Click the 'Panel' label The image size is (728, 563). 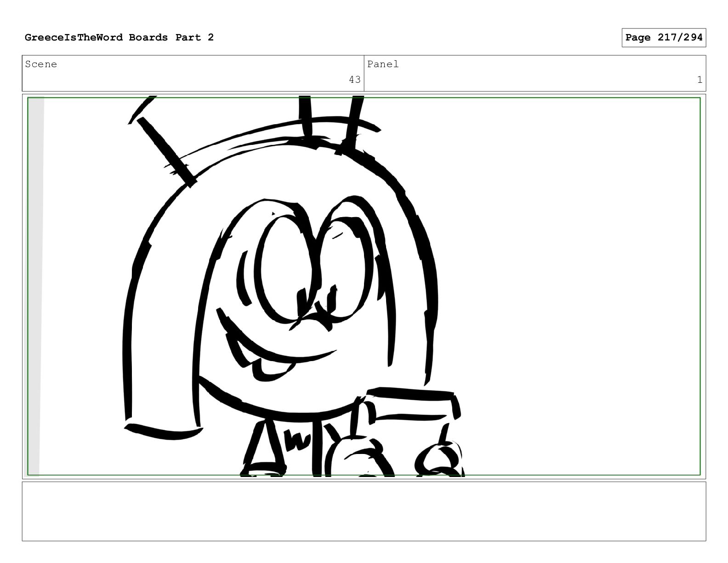point(383,64)
